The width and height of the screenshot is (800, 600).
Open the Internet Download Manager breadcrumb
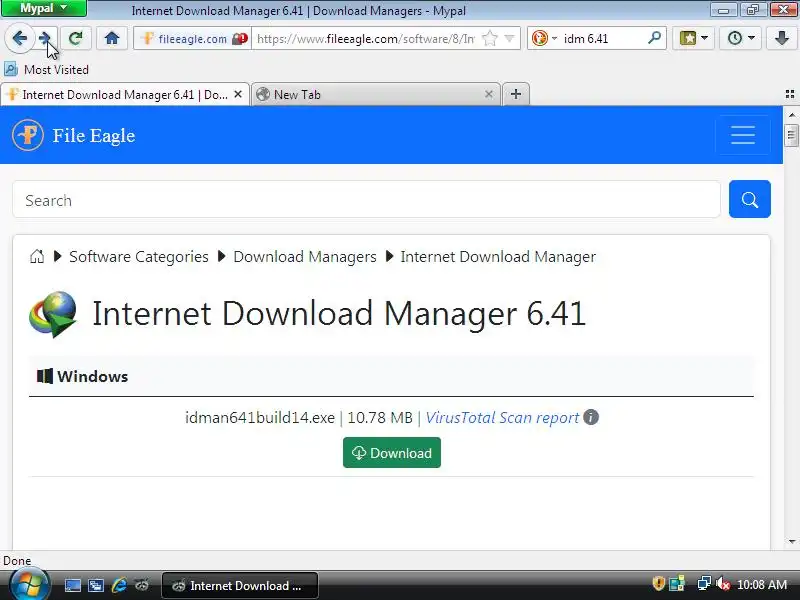[x=498, y=257]
